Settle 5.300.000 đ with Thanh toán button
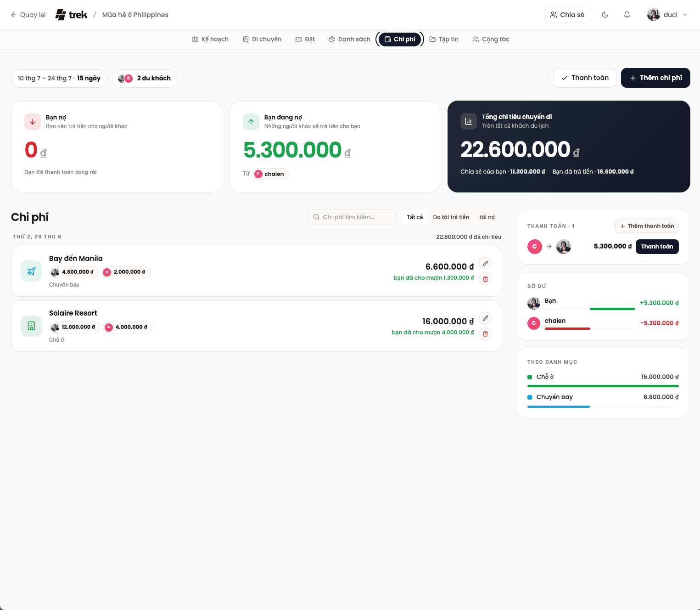The image size is (700, 610). (657, 247)
